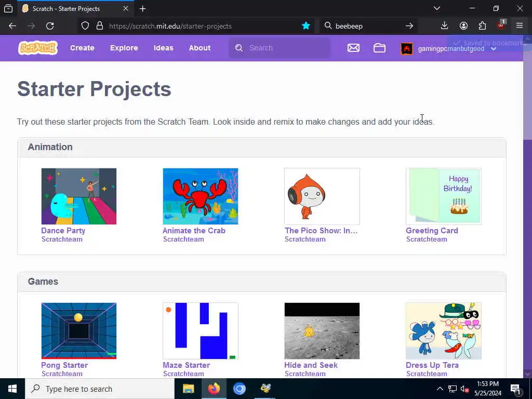The height and width of the screenshot is (399, 532).
Task: Open the Pong Starter thumbnail
Action: 79,331
